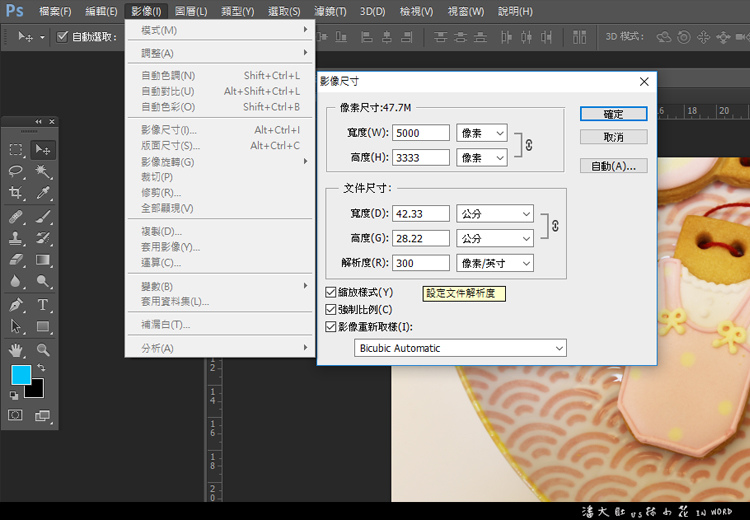The height and width of the screenshot is (520, 750).
Task: Select the Magic Wand tool
Action: [x=43, y=171]
